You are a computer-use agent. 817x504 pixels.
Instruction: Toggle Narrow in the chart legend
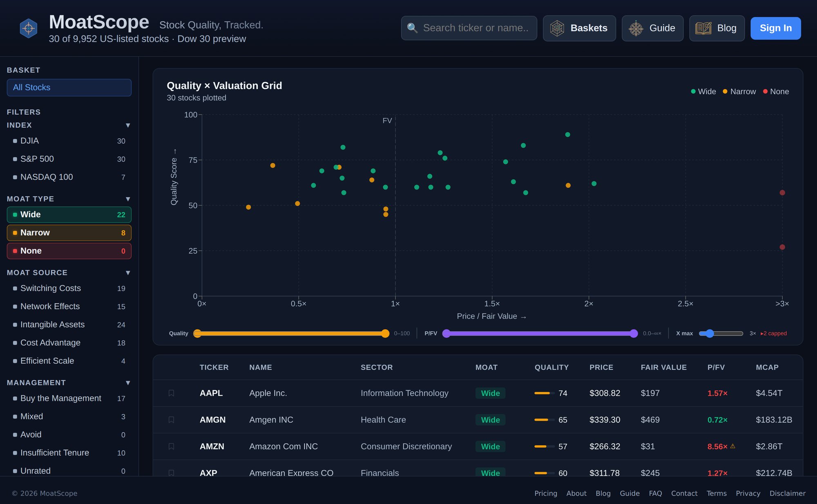tap(739, 91)
